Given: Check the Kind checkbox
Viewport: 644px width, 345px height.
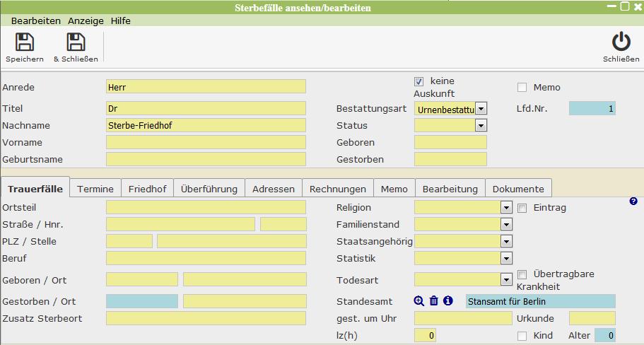Looking at the screenshot, I should click(522, 336).
